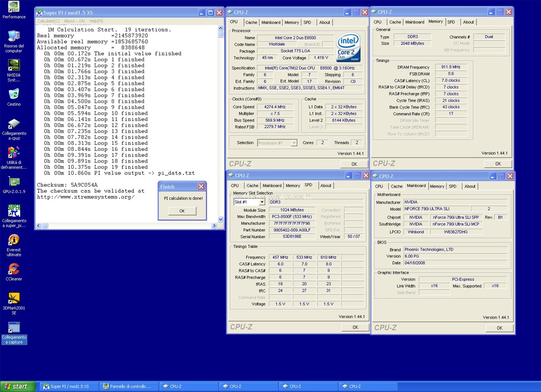The width and height of the screenshot is (541, 392).
Task: Open Memory tab in motherboard info window
Action: pyautogui.click(x=437, y=186)
